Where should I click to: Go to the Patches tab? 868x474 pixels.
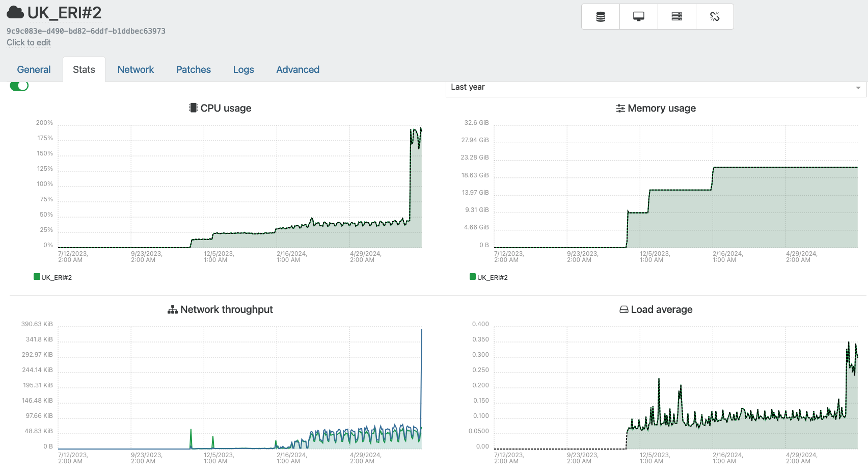tap(194, 69)
